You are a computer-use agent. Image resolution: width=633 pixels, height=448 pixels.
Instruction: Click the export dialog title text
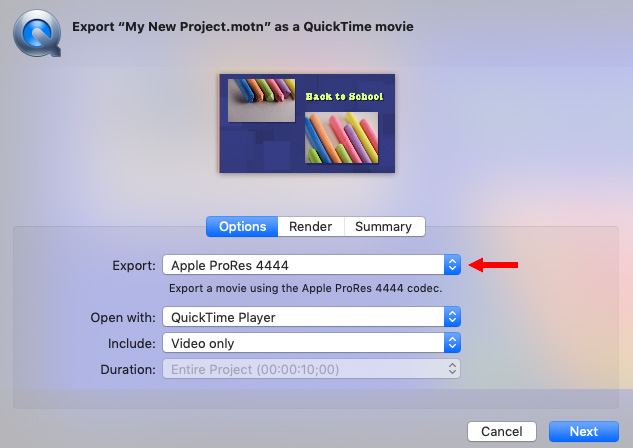(243, 27)
